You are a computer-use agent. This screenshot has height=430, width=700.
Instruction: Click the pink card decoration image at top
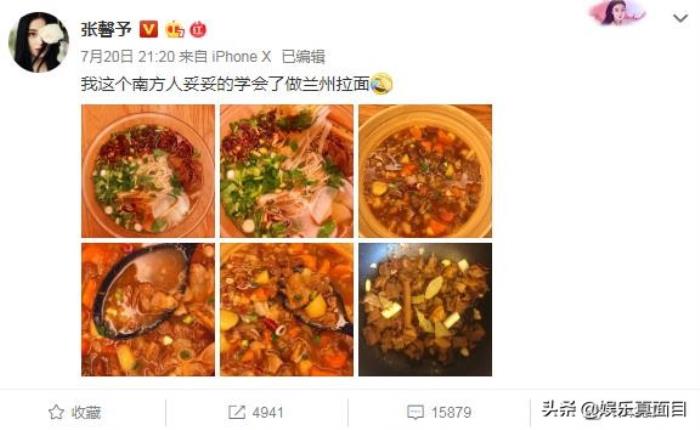(x=617, y=13)
